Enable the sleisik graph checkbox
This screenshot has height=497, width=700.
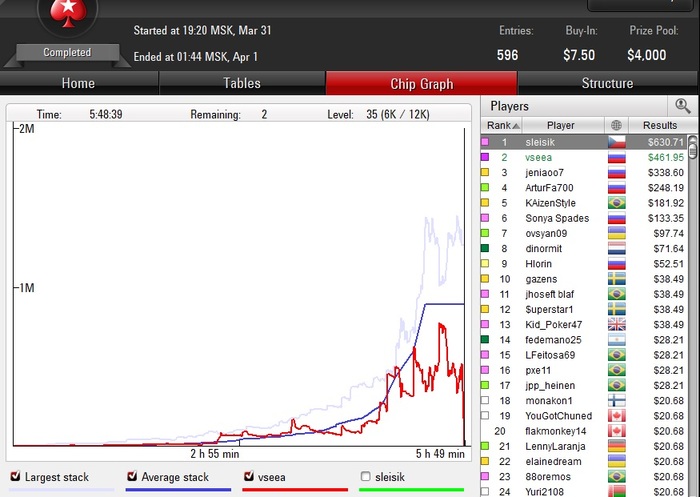coord(365,476)
